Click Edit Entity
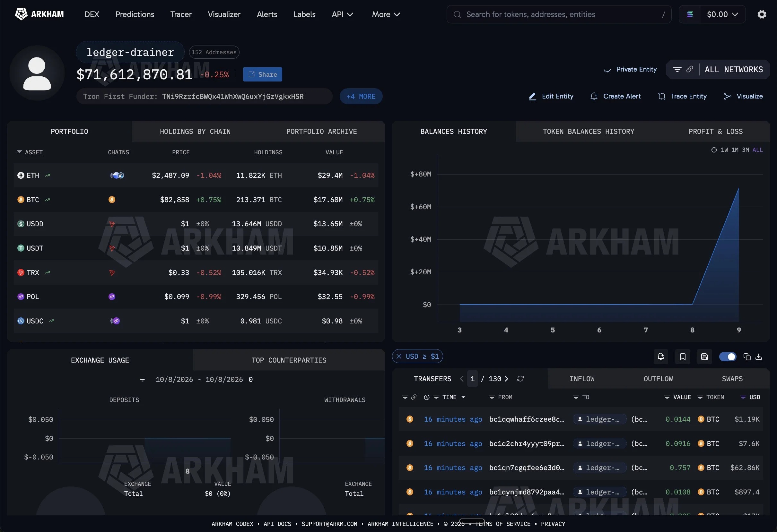The image size is (777, 532). 551,96
